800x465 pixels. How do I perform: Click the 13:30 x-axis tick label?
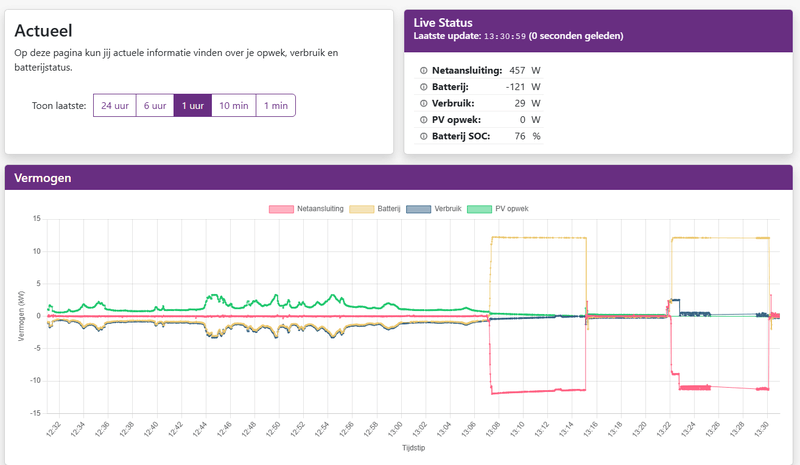click(x=761, y=429)
